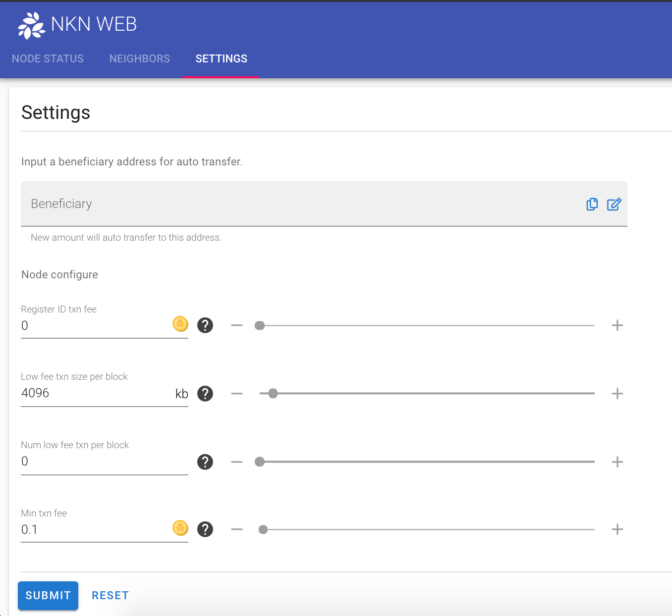
Task: Click the Register ID txn fee slider handle
Action: (x=260, y=325)
